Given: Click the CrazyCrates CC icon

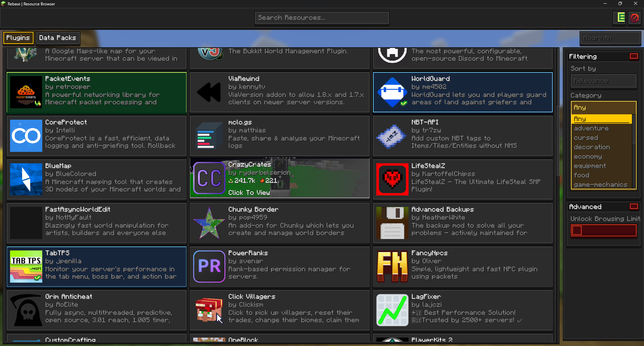Looking at the screenshot, I should [209, 178].
